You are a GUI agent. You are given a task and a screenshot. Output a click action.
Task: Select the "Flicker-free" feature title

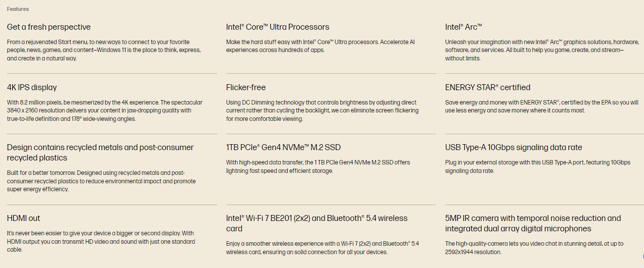[x=246, y=87]
